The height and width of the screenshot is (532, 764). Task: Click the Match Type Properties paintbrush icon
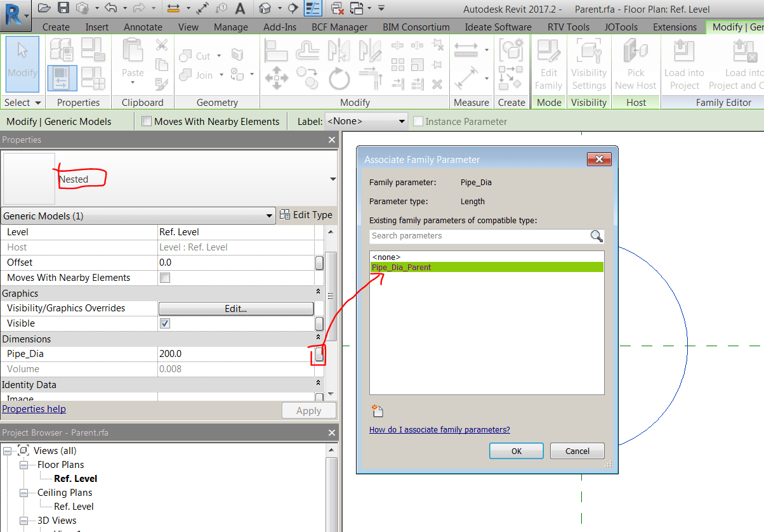point(162,84)
